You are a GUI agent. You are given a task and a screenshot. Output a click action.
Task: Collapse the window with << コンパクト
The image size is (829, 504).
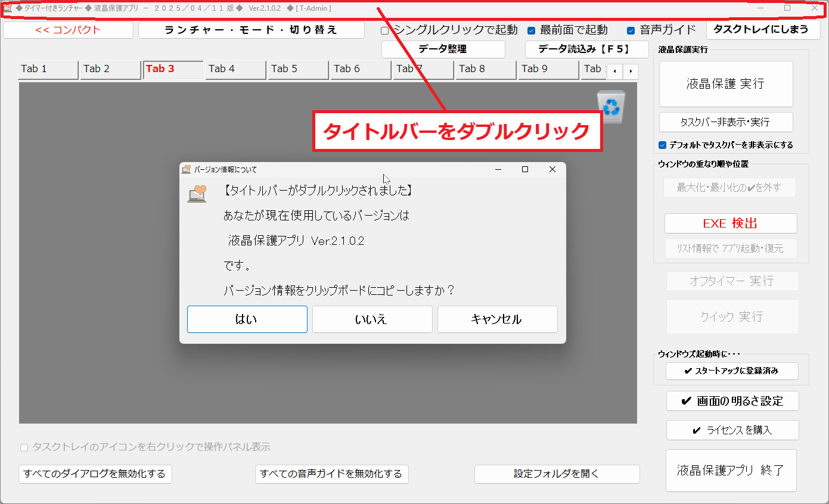pyautogui.click(x=68, y=29)
